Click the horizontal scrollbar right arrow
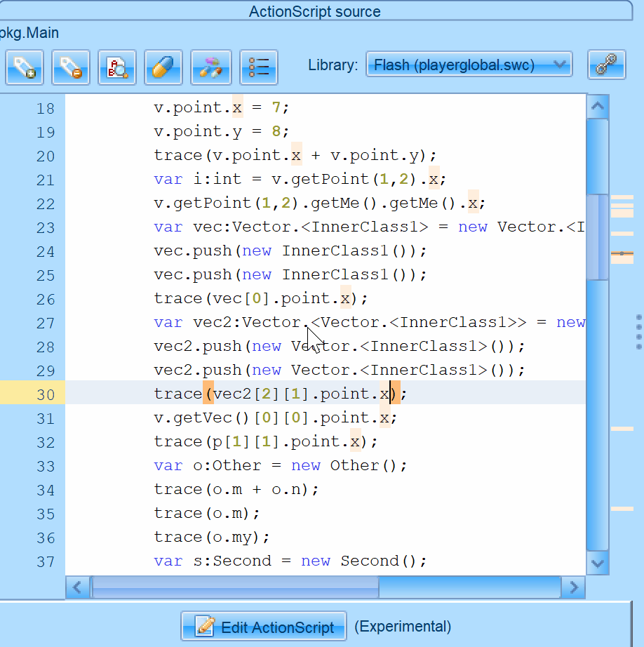Screen dimensions: 644x647 [573, 587]
